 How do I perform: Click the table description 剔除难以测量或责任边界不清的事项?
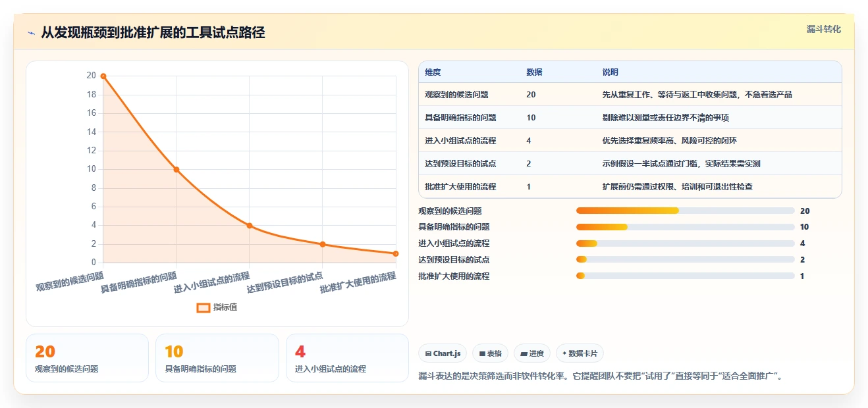point(665,118)
